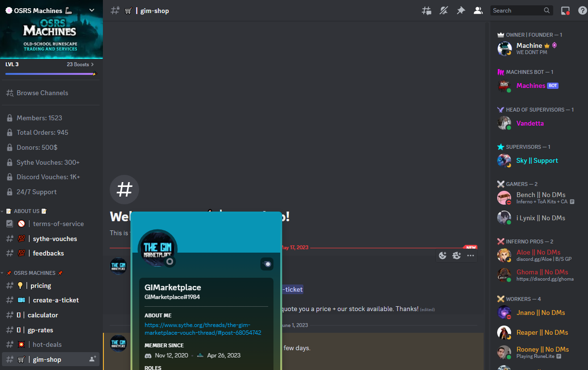Click the profile badge icon in the popup
588x370 pixels.
267,264
